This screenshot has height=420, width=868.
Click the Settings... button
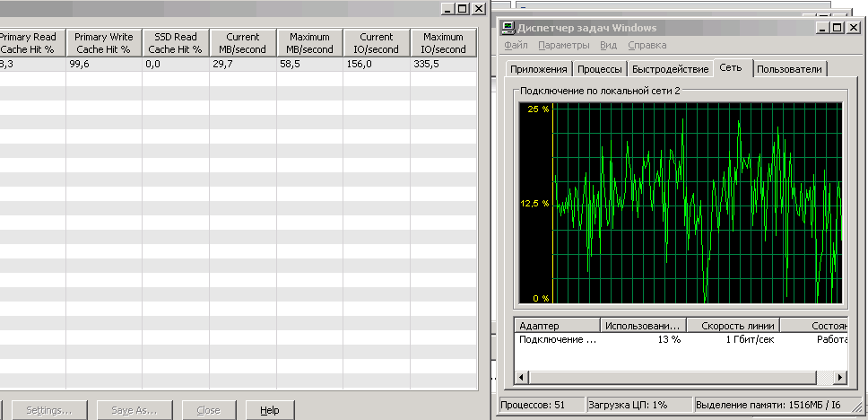tap(48, 410)
